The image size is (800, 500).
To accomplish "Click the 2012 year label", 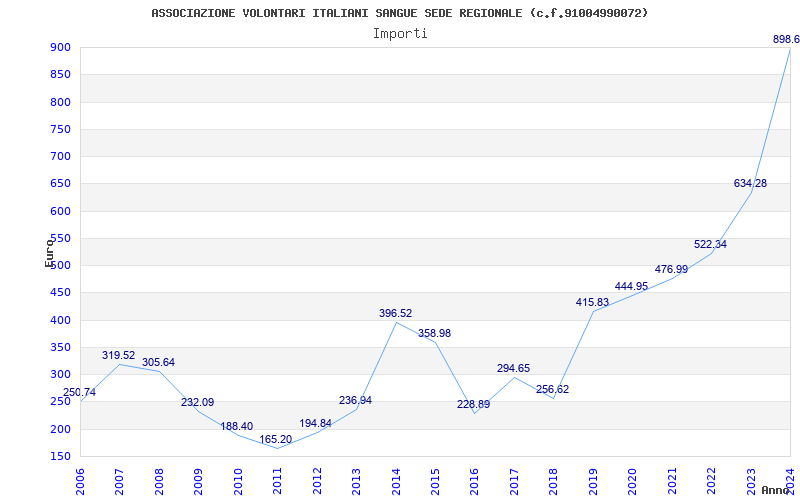I will 317,482.
